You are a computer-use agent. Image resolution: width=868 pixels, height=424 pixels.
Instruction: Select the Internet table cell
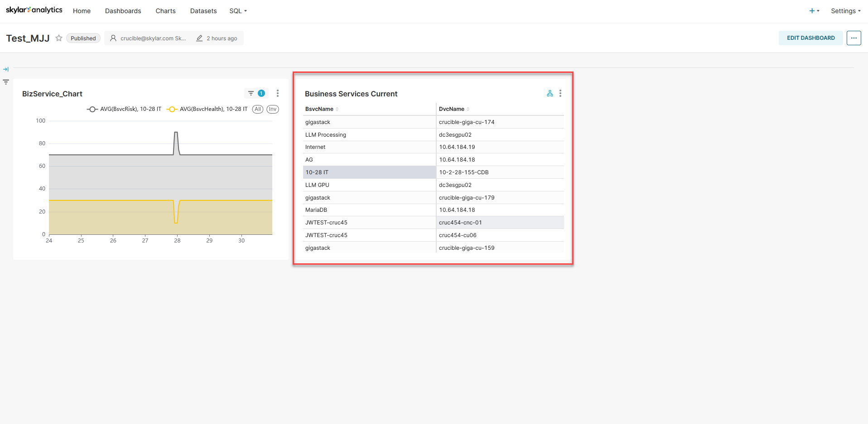click(369, 147)
